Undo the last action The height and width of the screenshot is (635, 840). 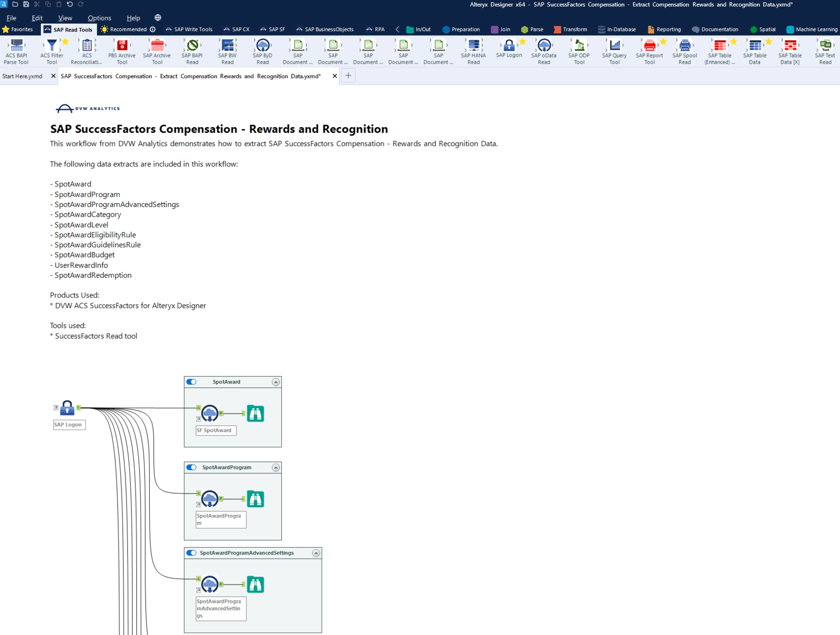[x=69, y=4]
